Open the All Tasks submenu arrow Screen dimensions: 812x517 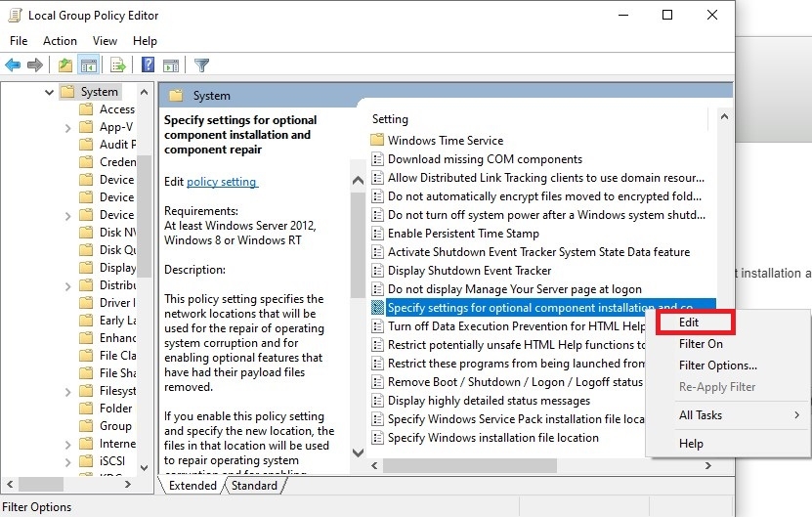point(797,415)
